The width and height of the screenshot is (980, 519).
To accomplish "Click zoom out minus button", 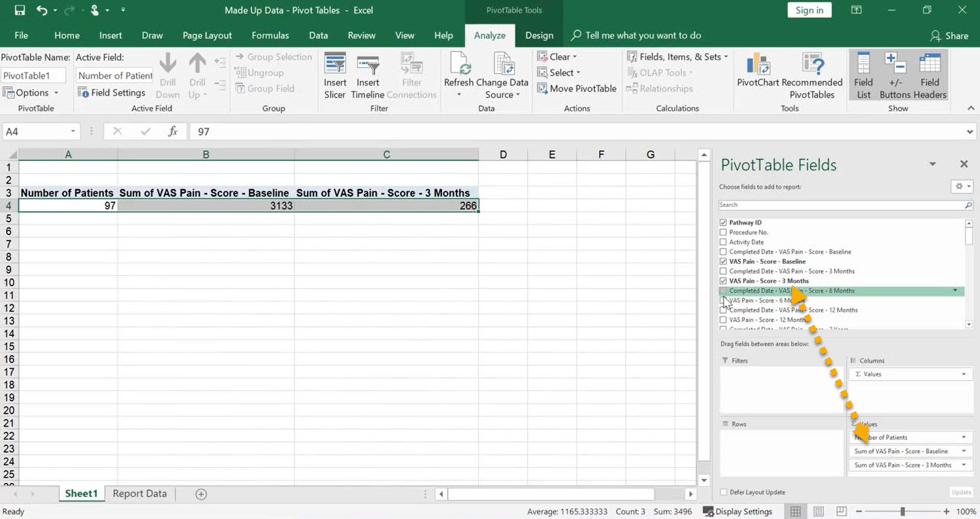I will coord(858,512).
